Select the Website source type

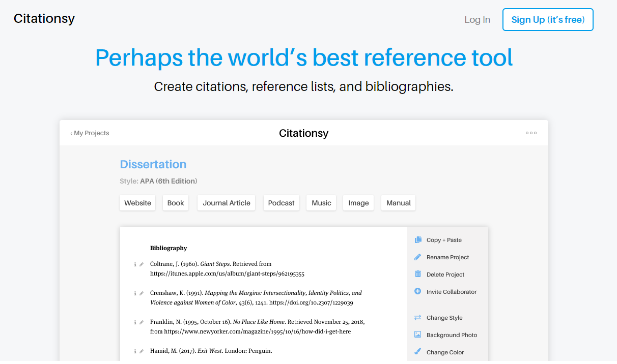click(137, 203)
